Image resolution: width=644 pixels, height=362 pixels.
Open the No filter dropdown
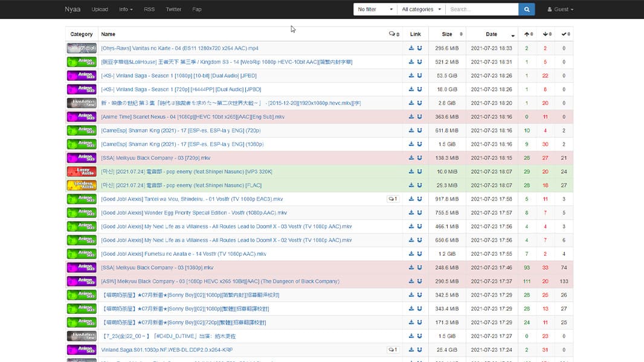(x=375, y=9)
